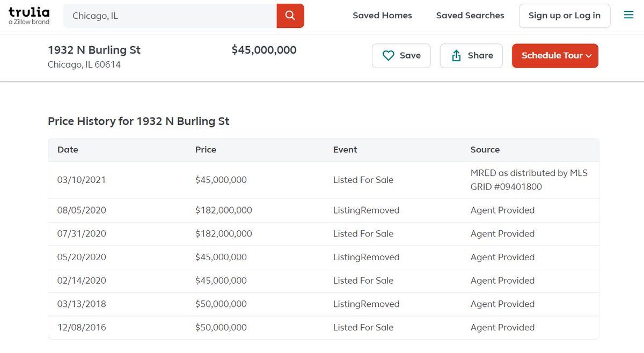
Task: Select the Price History heading
Action: 138,121
